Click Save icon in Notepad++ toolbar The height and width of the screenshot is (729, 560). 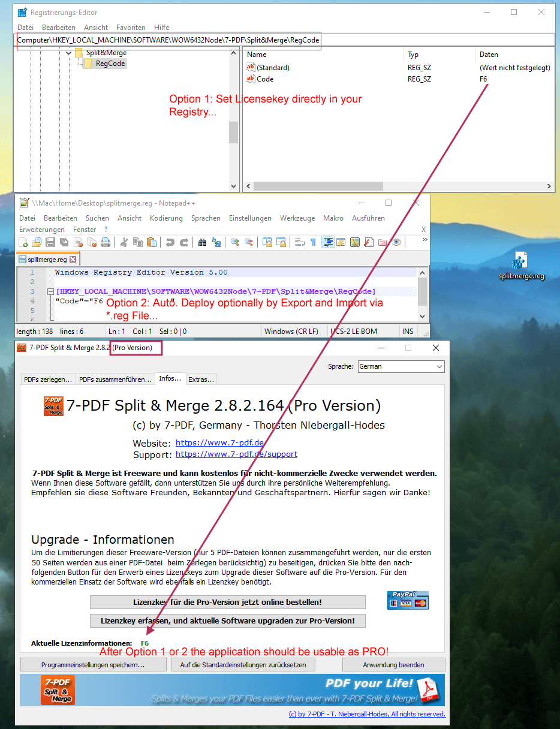click(50, 242)
